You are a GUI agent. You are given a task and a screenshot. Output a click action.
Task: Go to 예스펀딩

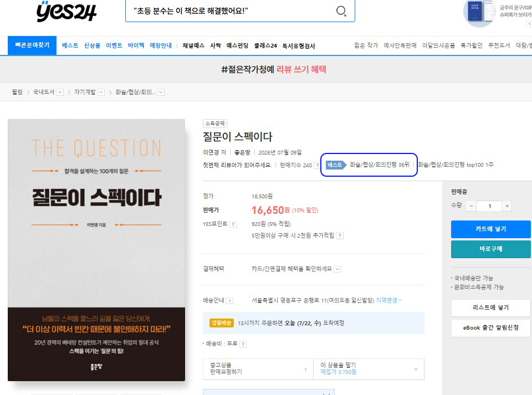click(238, 45)
